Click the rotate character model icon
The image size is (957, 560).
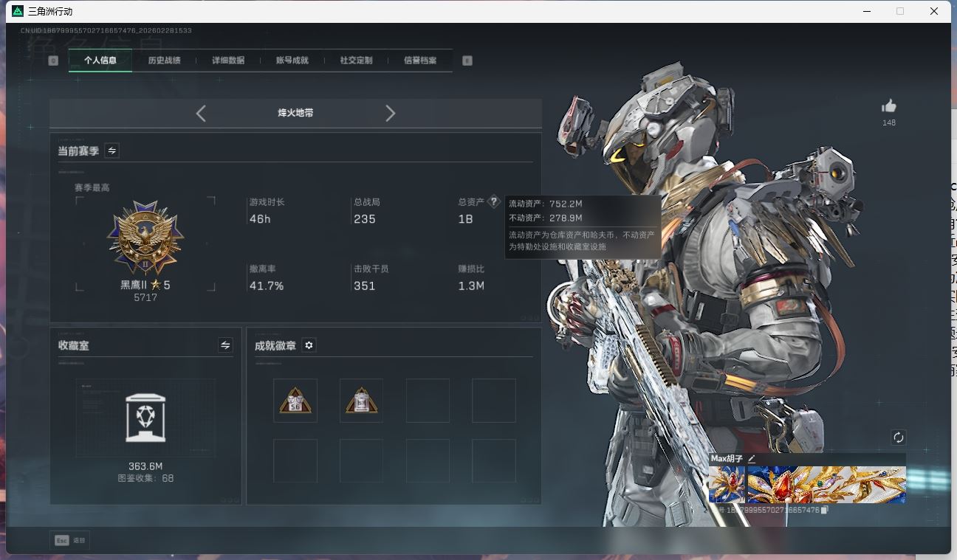898,438
